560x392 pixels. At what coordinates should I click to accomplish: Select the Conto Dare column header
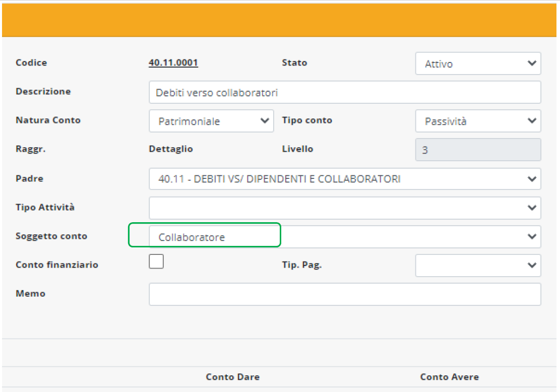[232, 377]
